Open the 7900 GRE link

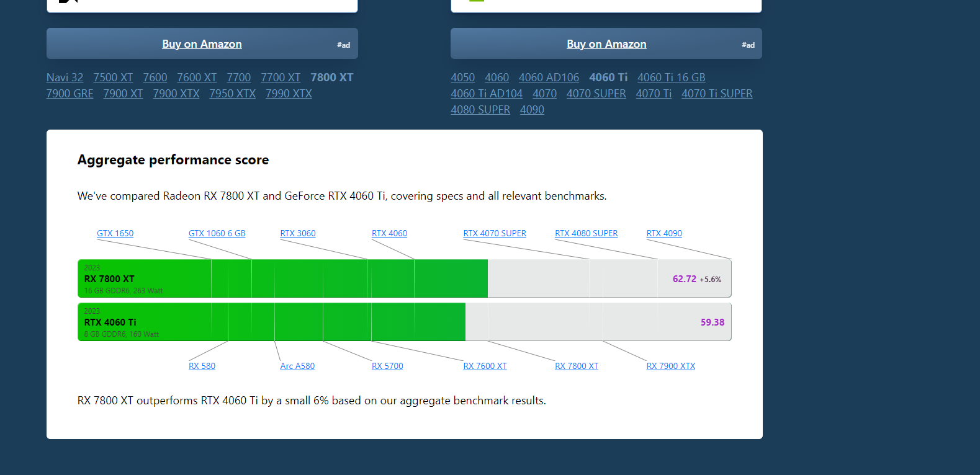tap(70, 94)
